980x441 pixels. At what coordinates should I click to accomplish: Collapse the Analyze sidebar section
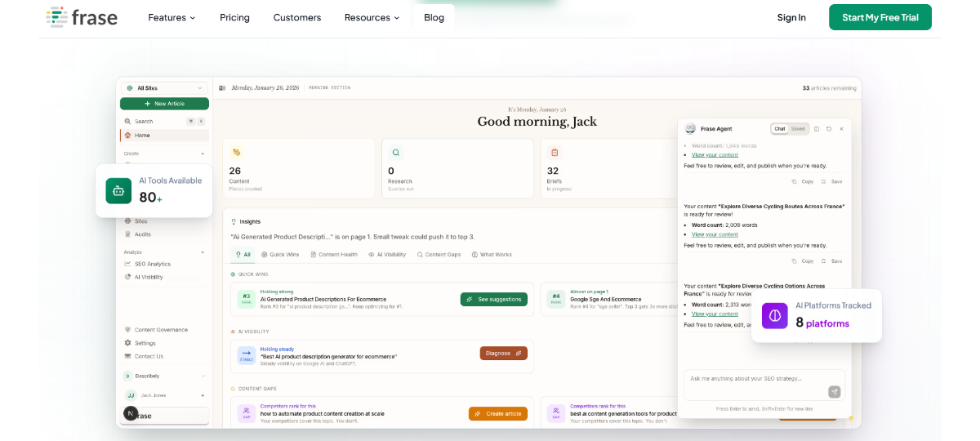(x=203, y=252)
